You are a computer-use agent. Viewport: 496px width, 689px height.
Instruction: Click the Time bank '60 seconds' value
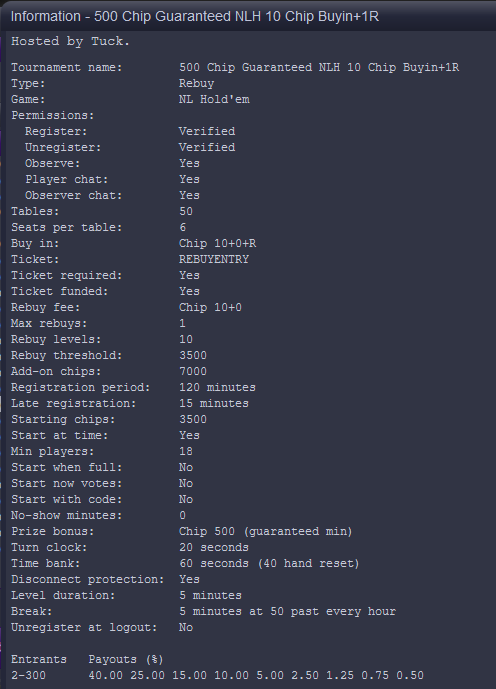pos(214,563)
